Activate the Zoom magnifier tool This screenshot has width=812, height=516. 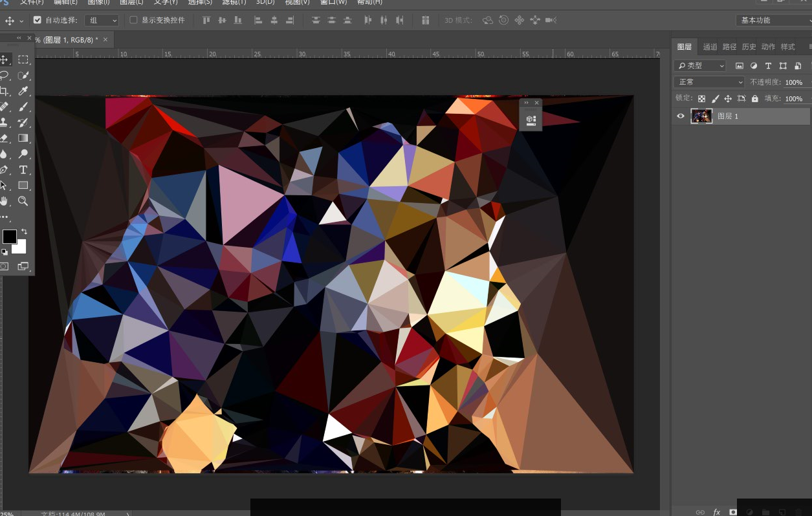tap(23, 201)
